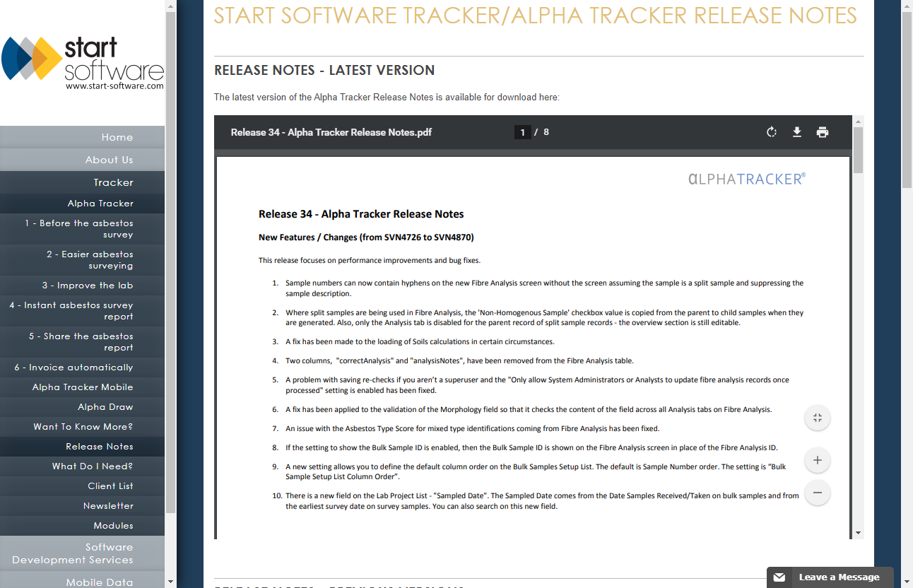This screenshot has height=588, width=913.
Task: Open the About Us page
Action: [82, 160]
